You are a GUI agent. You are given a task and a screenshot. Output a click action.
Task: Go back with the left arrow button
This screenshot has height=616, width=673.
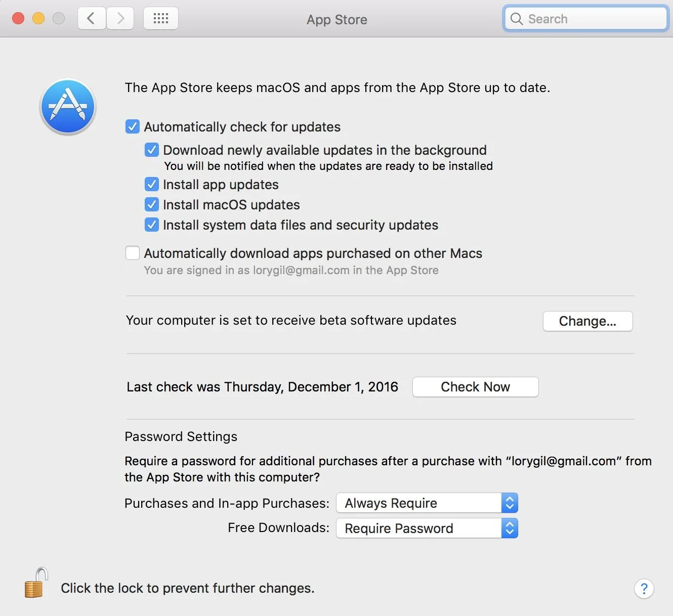tap(92, 19)
